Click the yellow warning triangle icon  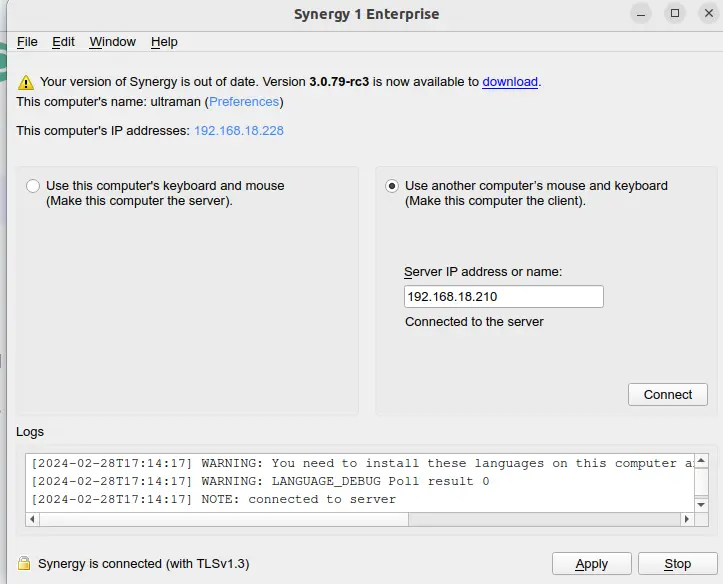tap(26, 83)
